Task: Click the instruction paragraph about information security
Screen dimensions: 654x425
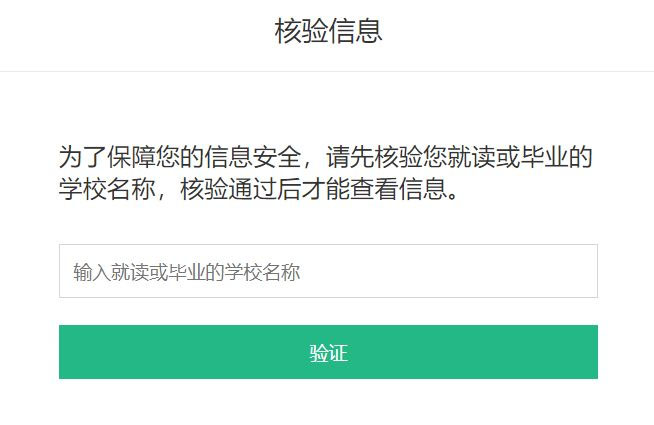Action: tap(325, 173)
